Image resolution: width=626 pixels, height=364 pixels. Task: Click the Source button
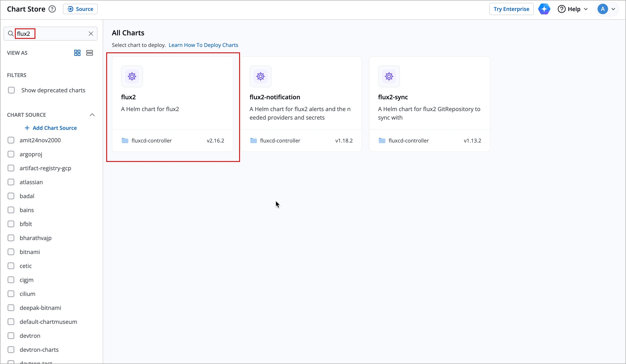click(80, 9)
